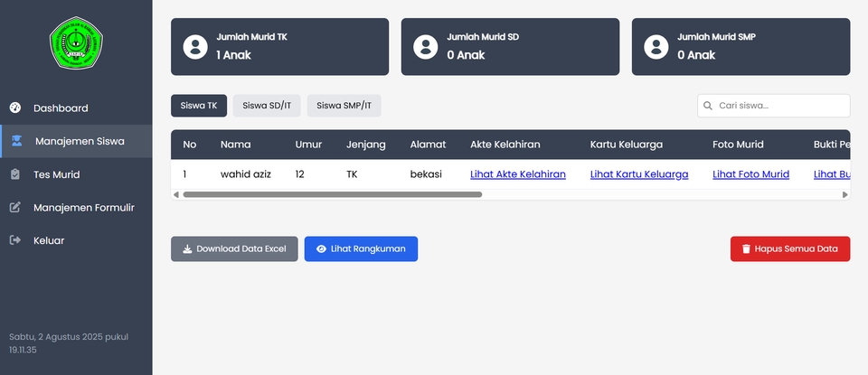Click the Manajemen Siswa student icon
This screenshot has height=375, width=868.
click(17, 141)
